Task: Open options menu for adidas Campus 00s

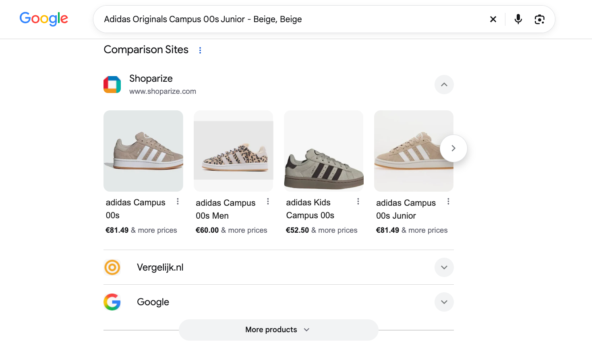Action: pyautogui.click(x=178, y=201)
